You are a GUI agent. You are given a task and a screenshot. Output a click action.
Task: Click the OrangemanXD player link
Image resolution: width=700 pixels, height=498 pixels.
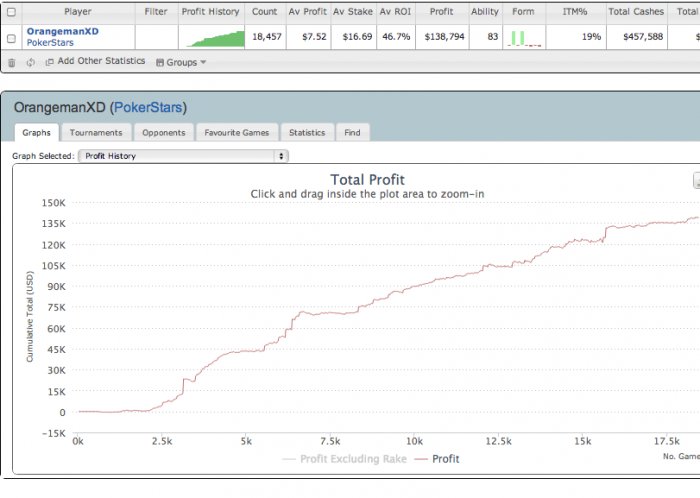(62, 32)
